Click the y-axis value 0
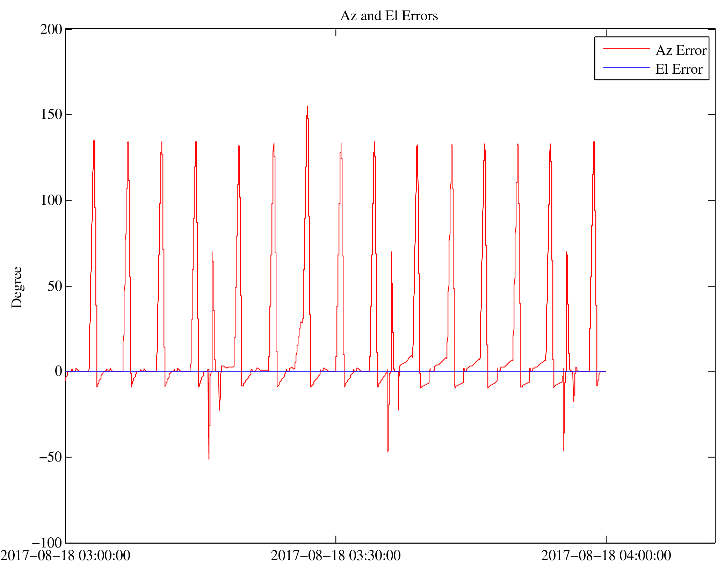Screen dimensions: 725x588 (x=58, y=371)
